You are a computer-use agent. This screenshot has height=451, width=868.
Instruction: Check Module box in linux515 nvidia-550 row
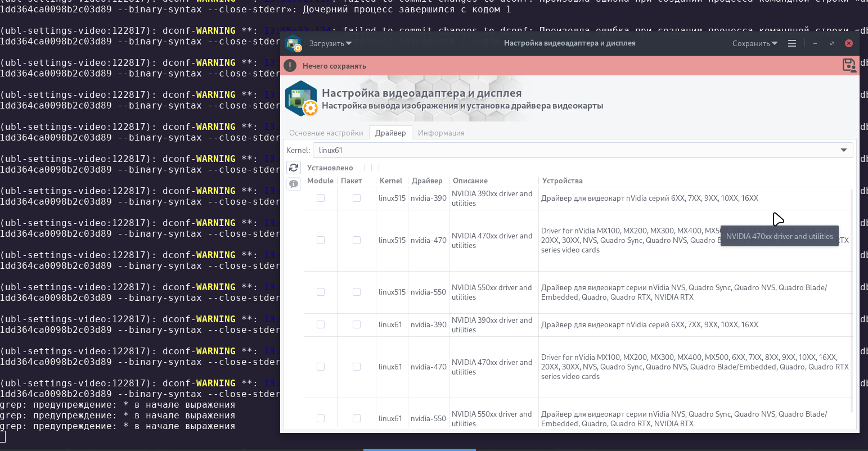(321, 292)
